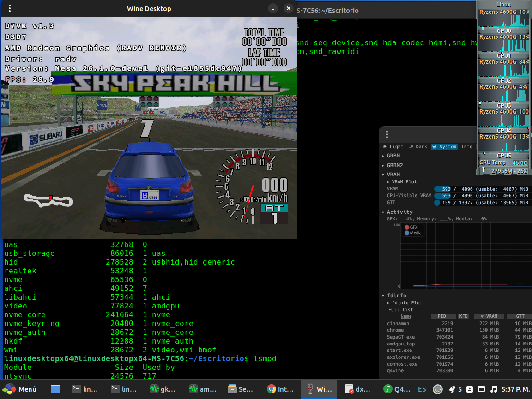Switch to the gkrellm 'gk...' taskbar item
Screen dimensions: 532x399
tap(163, 389)
